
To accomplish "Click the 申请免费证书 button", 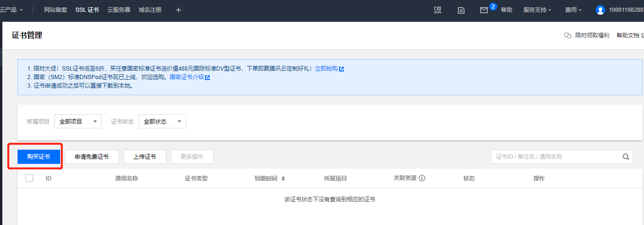I will click(x=92, y=157).
